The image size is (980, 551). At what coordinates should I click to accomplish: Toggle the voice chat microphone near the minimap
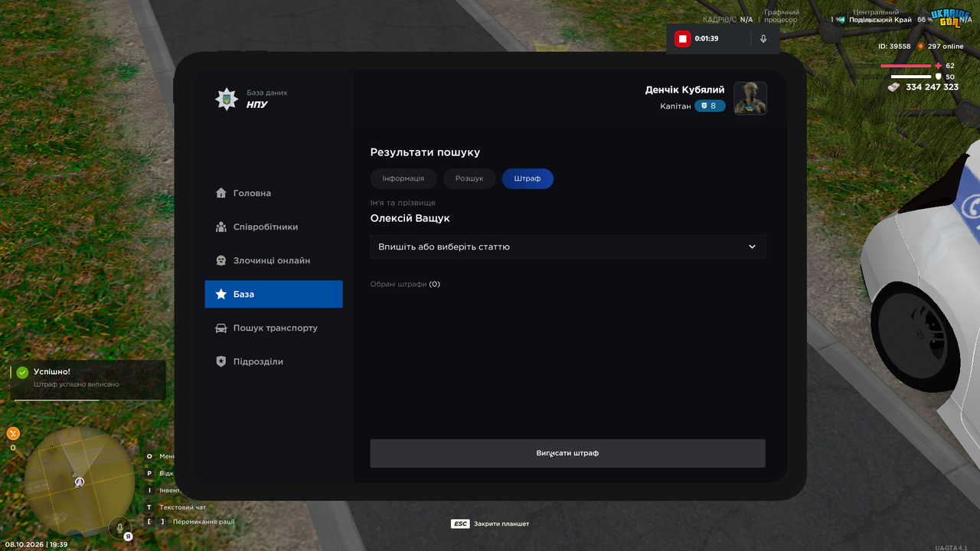pos(119,528)
